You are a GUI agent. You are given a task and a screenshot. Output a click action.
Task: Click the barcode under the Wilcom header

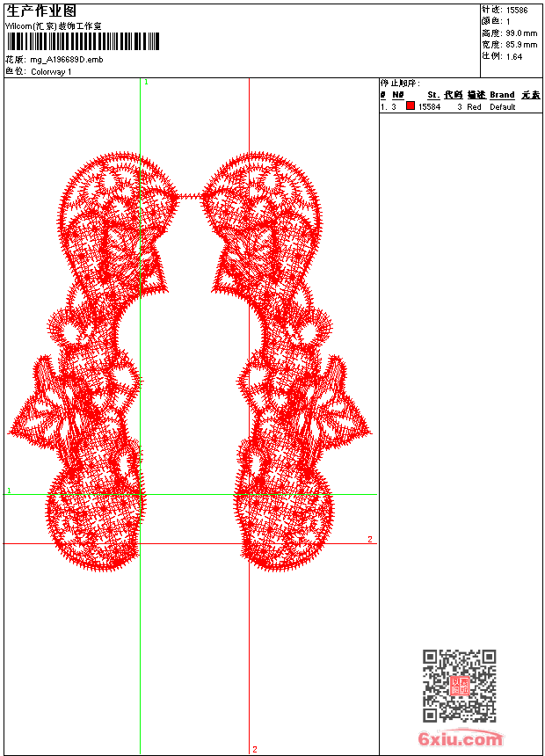(x=83, y=41)
